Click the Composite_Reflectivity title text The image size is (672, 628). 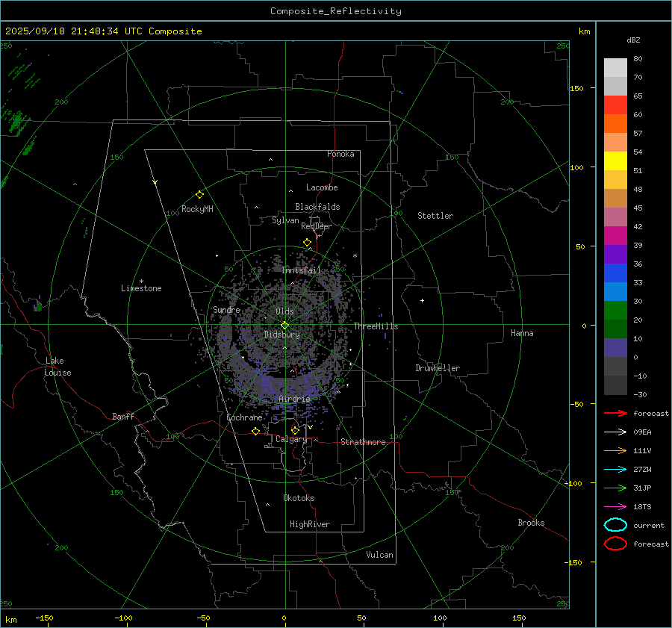click(335, 11)
